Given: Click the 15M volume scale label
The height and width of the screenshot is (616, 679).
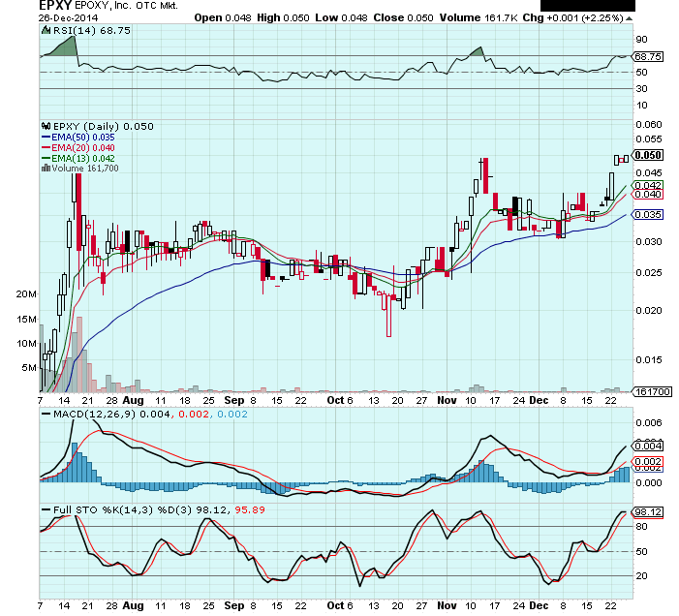Looking at the screenshot, I should pyautogui.click(x=26, y=320).
